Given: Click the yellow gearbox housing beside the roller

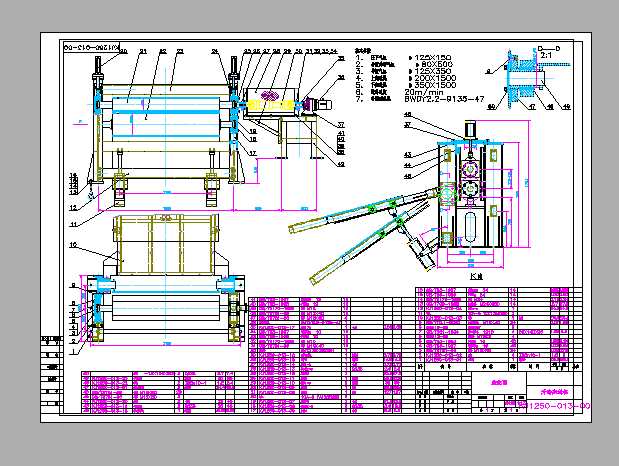Looking at the screenshot, I should pyautogui.click(x=269, y=100).
